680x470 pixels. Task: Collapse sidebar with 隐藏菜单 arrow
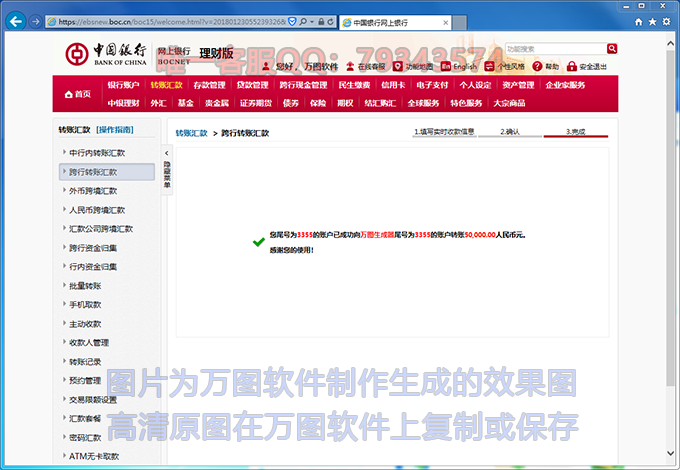coord(167,152)
